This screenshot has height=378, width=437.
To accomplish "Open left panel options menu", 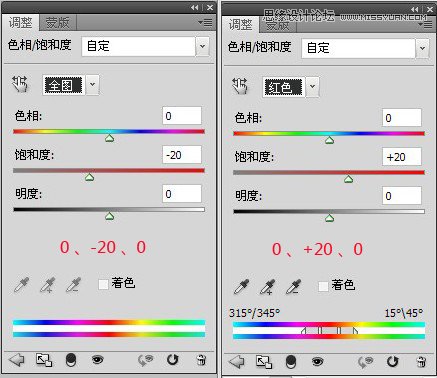I will click(x=205, y=23).
